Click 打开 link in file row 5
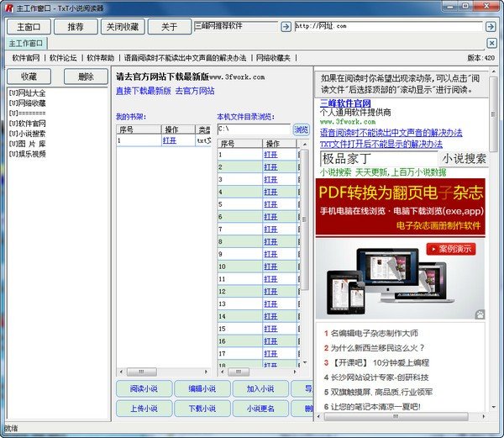Image resolution: width=504 pixels, height=438 pixels. click(x=270, y=204)
